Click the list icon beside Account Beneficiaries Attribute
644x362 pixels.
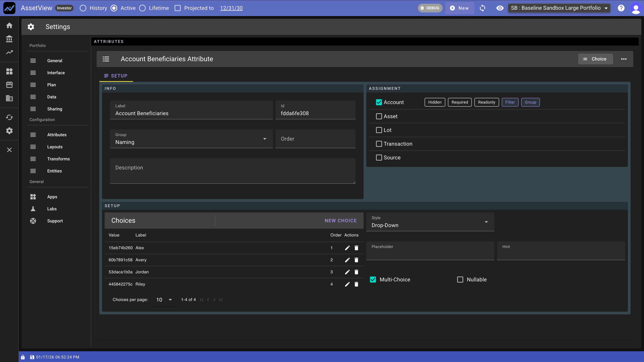[106, 59]
